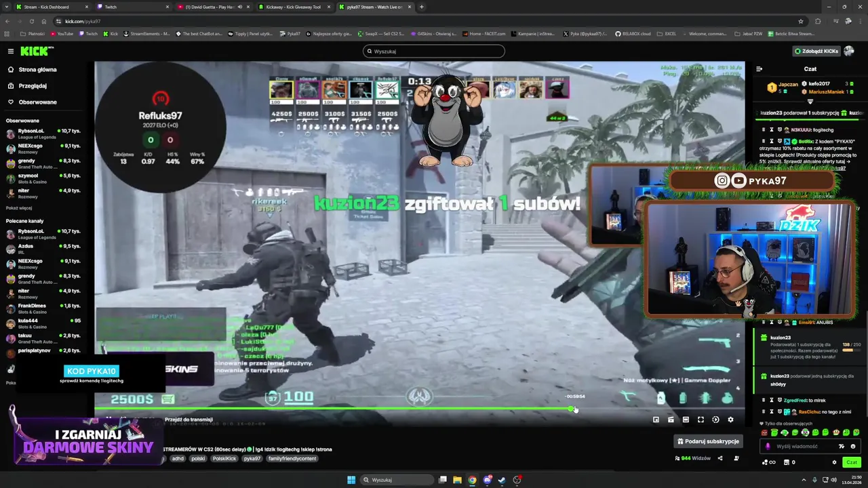Select the PolskiKick stream tag
This screenshot has height=488, width=868.
click(x=224, y=459)
